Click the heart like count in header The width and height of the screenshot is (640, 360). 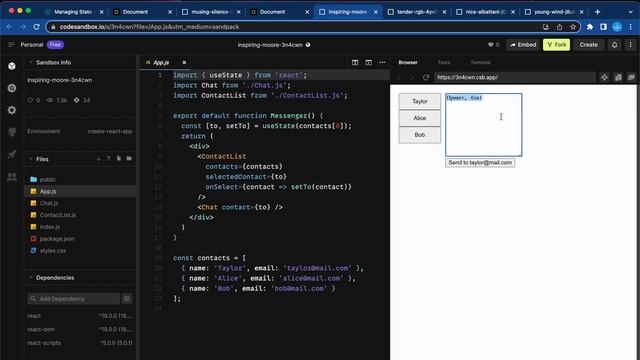[x=493, y=44]
